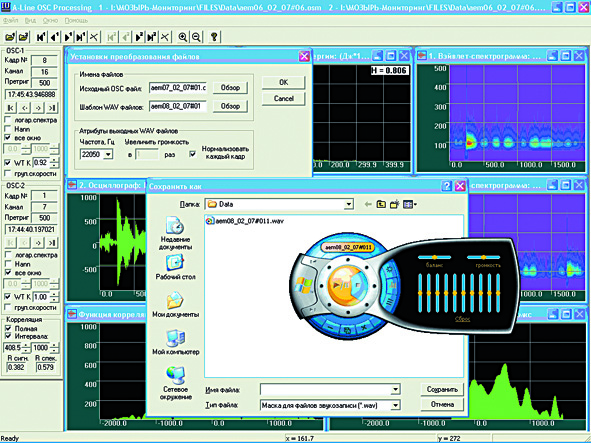This screenshot has height=443, width=591.
Task: Open the Вид menu
Action: (x=30, y=20)
